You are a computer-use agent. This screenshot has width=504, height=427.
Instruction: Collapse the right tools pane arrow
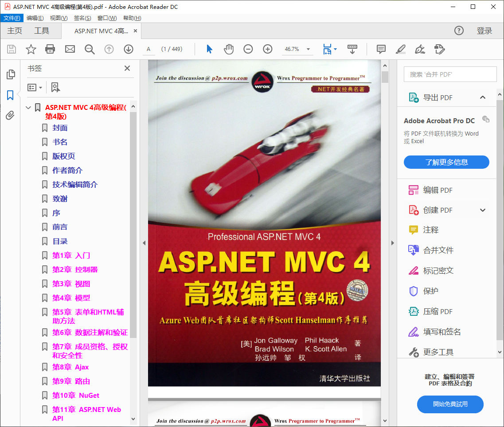pyautogui.click(x=392, y=243)
